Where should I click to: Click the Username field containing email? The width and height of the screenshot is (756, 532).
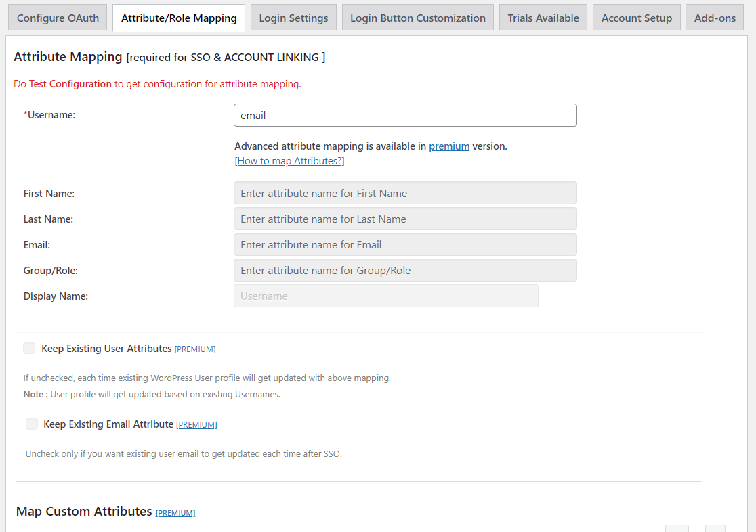tap(405, 115)
